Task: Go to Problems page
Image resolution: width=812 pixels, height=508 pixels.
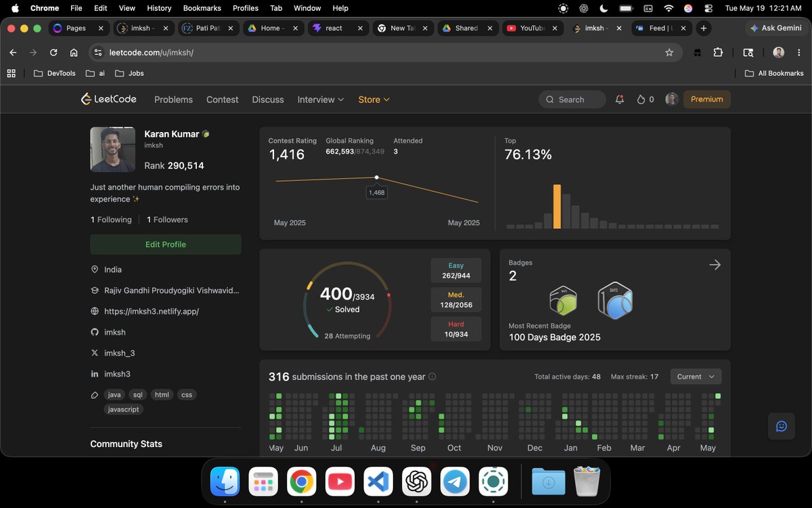Action: 173,100
